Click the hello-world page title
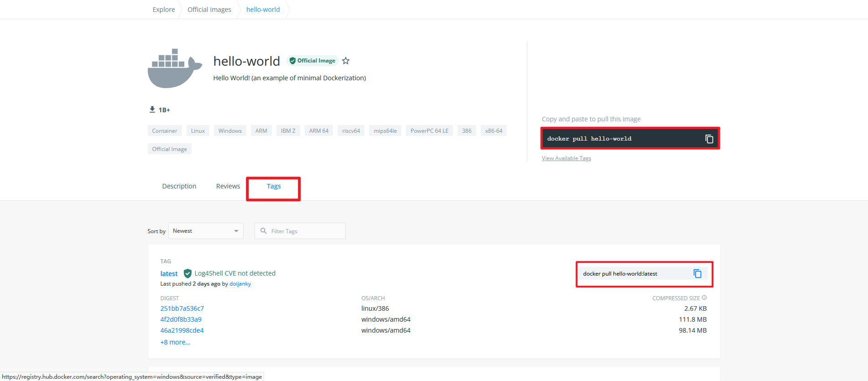Screen dimensions: 868x381 [x=247, y=61]
